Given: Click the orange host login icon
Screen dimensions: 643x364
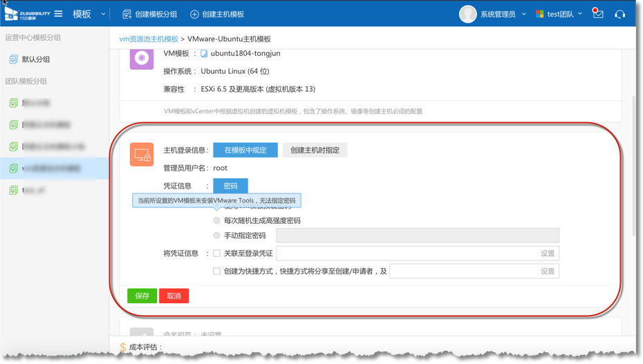Looking at the screenshot, I should [142, 155].
